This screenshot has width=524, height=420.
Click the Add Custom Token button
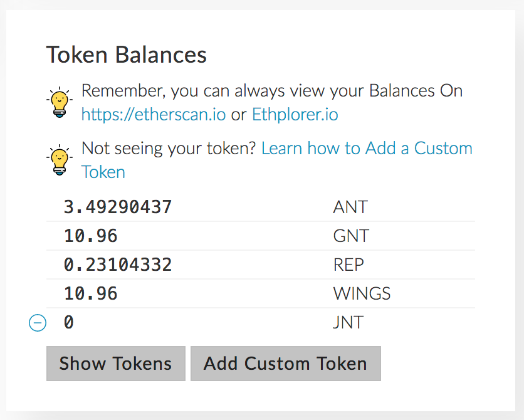pos(285,364)
